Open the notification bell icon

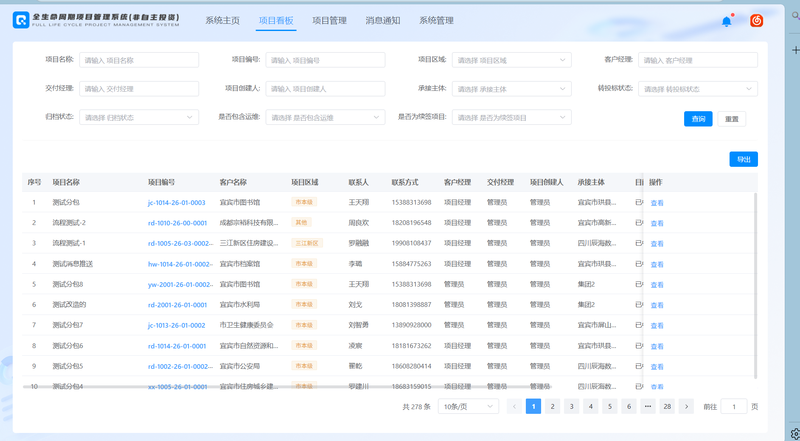[727, 21]
